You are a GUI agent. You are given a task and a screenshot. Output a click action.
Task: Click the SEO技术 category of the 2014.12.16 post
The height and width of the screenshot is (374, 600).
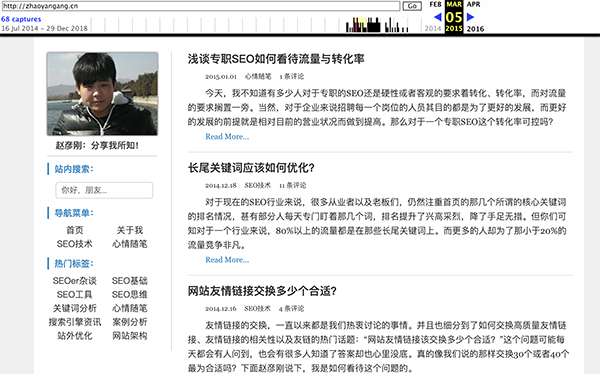coord(258,309)
